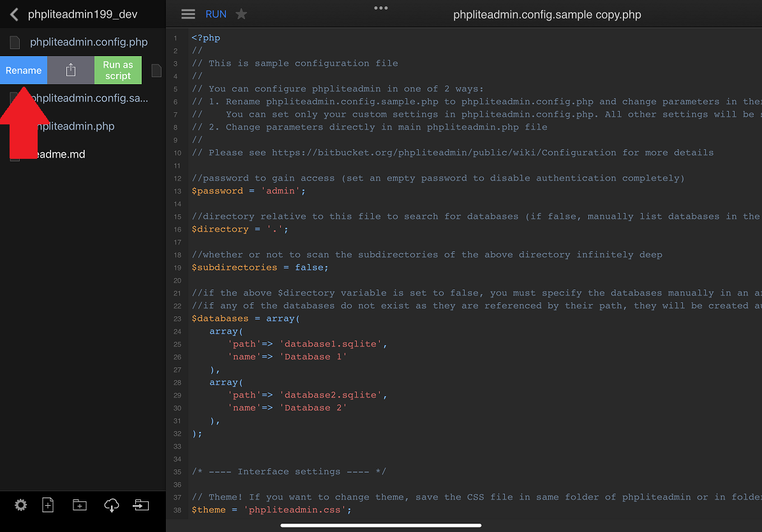
Task: Create a new file with the plus-page icon
Action: [48, 505]
